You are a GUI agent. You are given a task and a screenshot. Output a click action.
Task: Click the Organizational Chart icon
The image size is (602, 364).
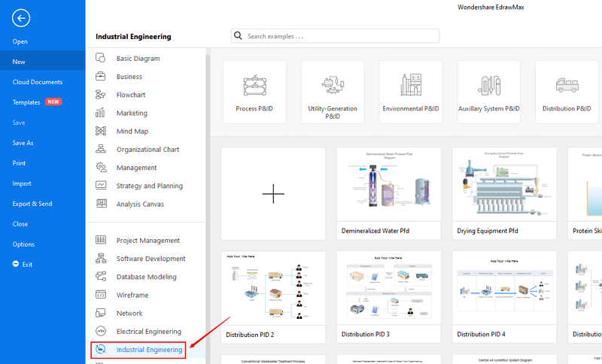(101, 149)
